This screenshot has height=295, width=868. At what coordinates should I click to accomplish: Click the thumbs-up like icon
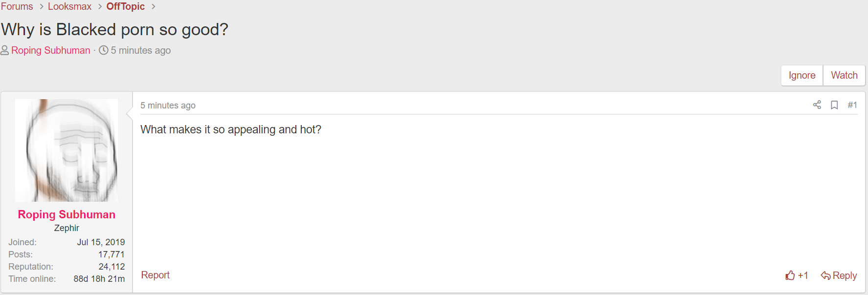pos(790,275)
